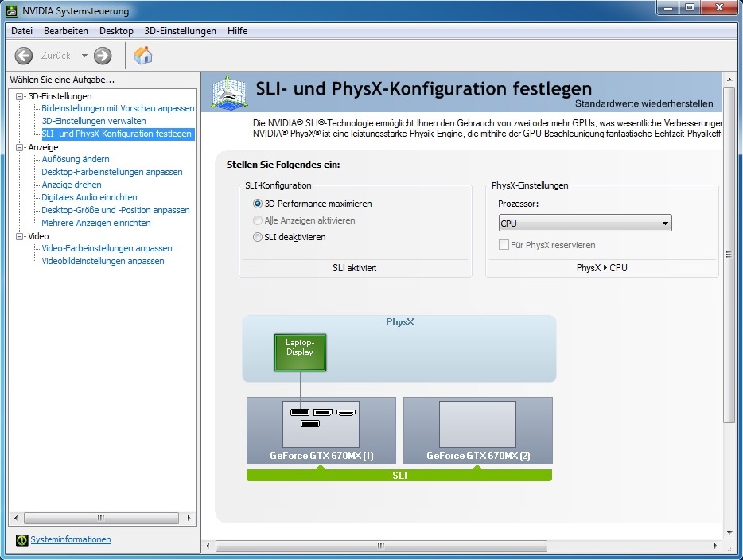Open the 3D-Einstellungen menu
Screen dimensions: 743x560
point(180,31)
